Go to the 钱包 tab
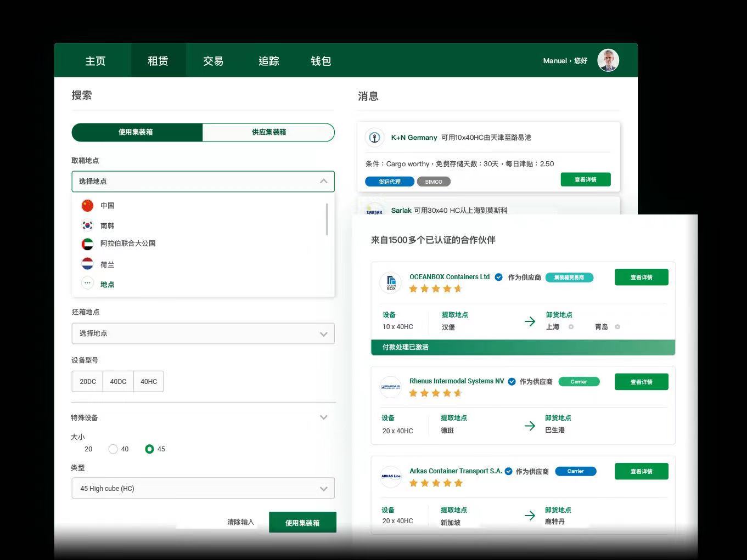The height and width of the screenshot is (560, 747). pos(321,61)
